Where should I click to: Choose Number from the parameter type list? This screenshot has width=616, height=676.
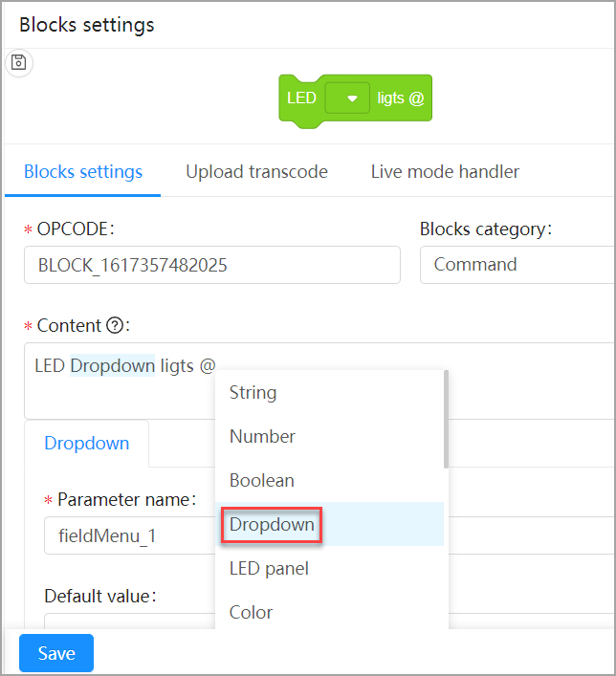[x=262, y=436]
